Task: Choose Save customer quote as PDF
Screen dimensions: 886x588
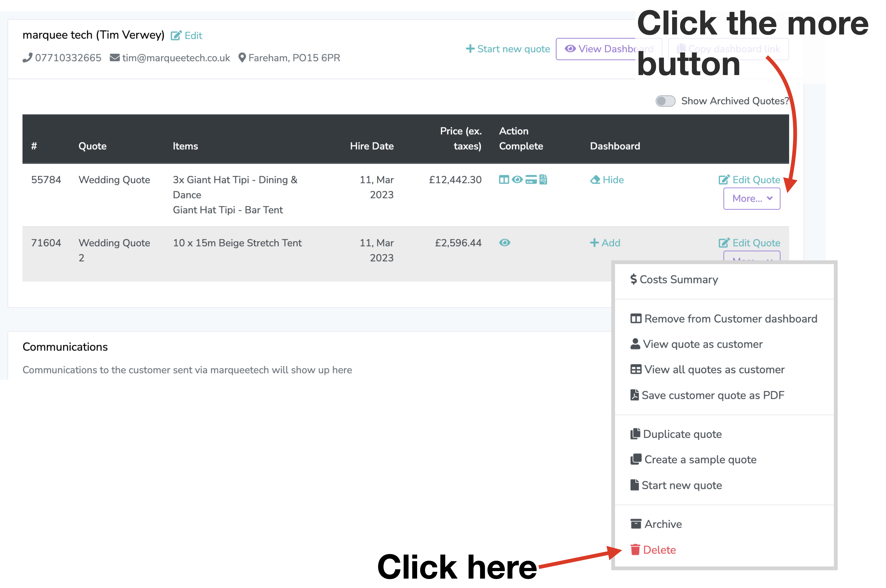Action: click(707, 395)
